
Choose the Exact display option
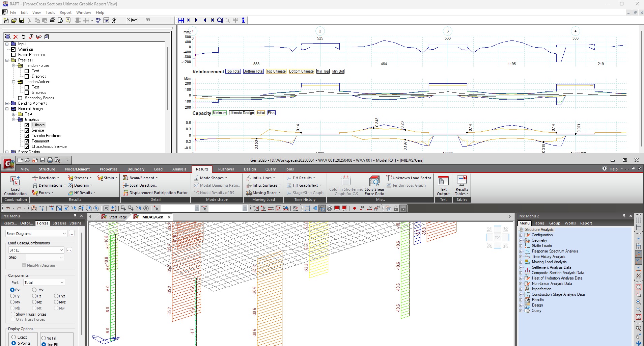coord(14,337)
